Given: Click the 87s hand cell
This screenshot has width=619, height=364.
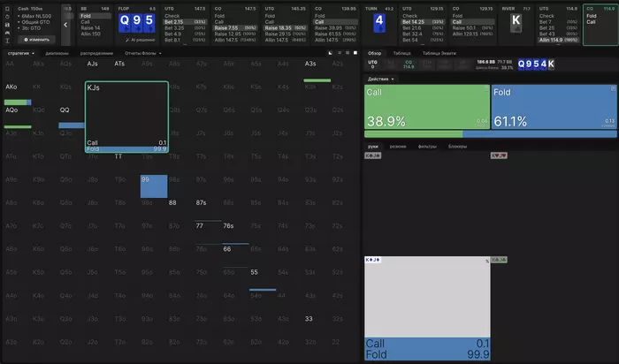Looking at the screenshot, I should pos(208,209).
